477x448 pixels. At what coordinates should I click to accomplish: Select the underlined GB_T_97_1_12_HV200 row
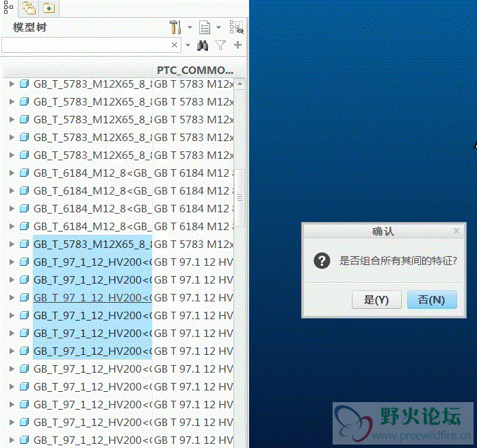coord(92,297)
